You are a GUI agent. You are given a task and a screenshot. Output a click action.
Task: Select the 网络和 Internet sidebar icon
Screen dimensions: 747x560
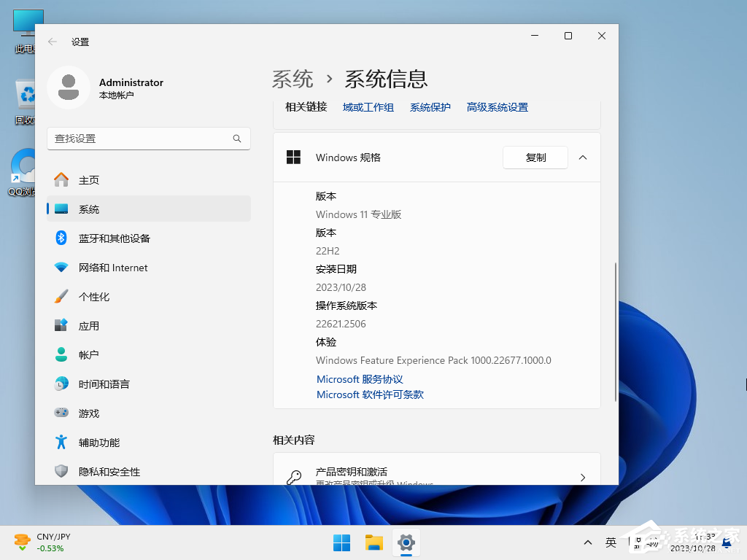coord(61,267)
